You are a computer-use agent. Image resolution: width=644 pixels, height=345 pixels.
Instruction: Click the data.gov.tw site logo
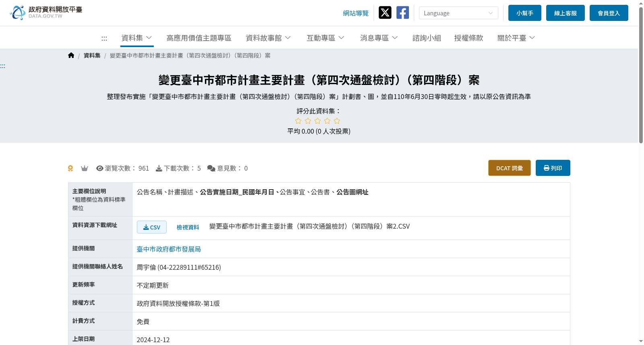(46, 12)
